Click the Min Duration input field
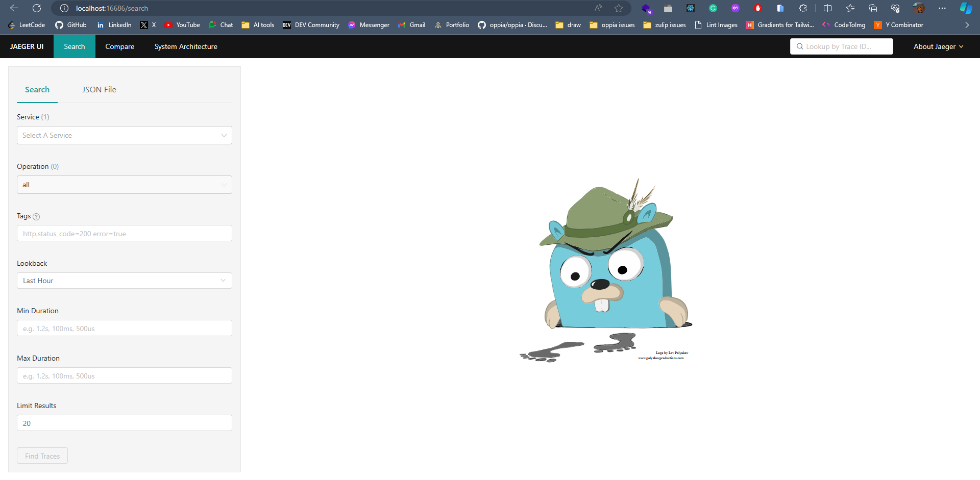Viewport: 980px width, 480px height. (x=125, y=328)
